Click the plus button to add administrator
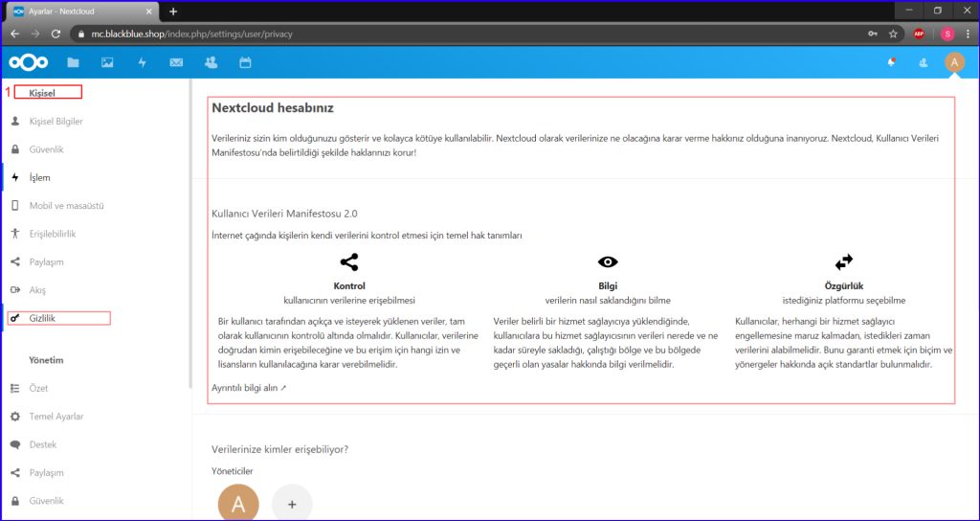The image size is (980, 521). pos(292,502)
